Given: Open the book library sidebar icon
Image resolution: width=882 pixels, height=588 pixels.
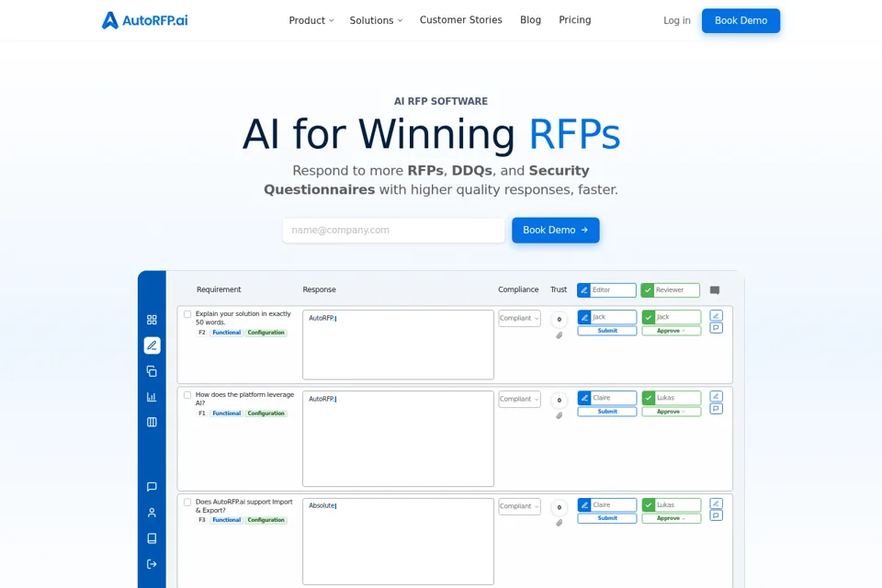Looking at the screenshot, I should click(x=152, y=538).
